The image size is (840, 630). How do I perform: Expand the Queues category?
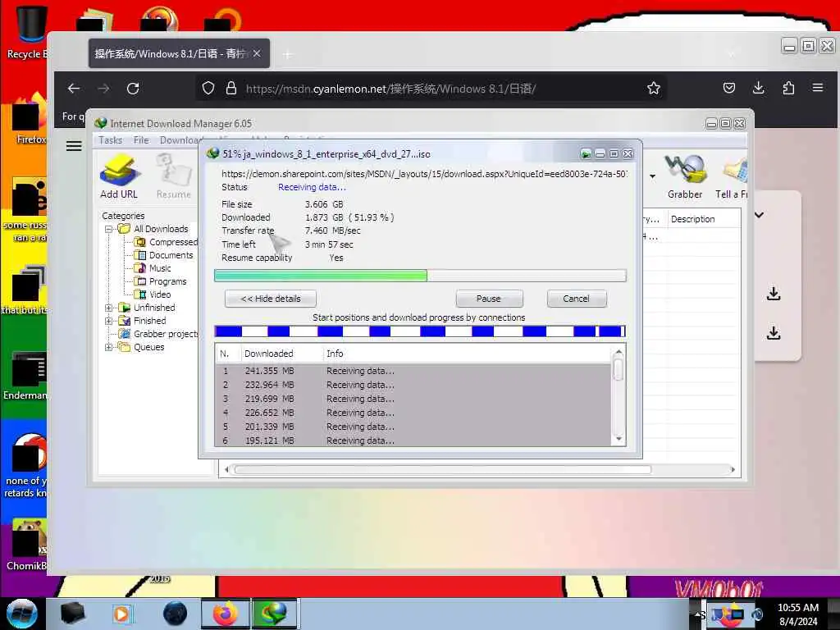coord(109,347)
